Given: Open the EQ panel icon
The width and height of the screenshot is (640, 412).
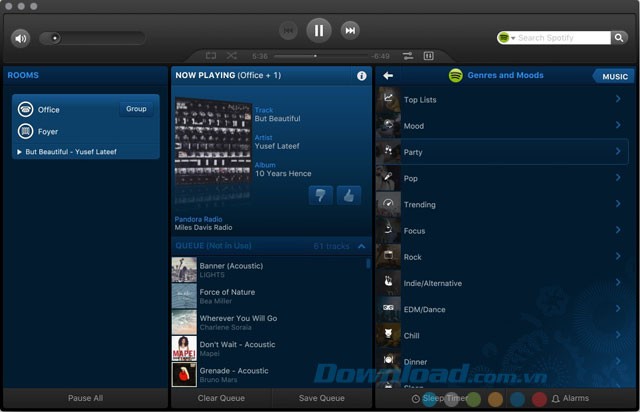Looking at the screenshot, I should [x=428, y=56].
